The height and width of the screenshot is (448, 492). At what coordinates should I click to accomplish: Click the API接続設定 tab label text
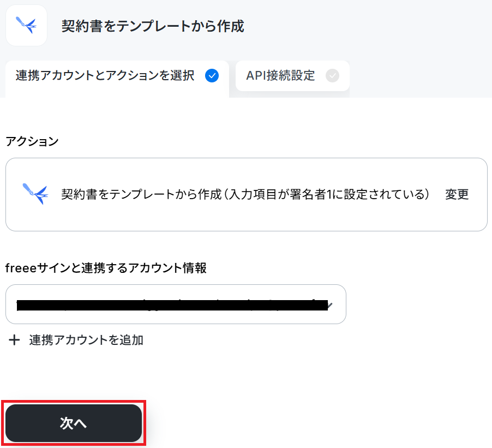click(x=280, y=76)
